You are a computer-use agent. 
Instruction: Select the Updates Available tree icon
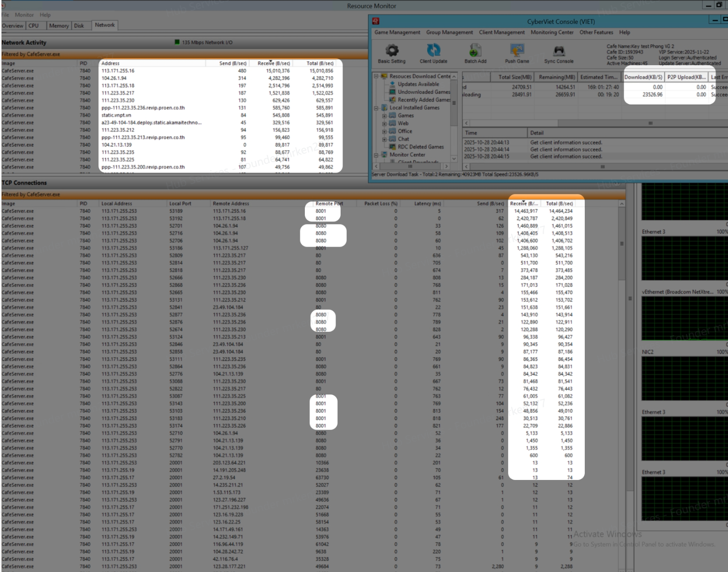point(392,84)
